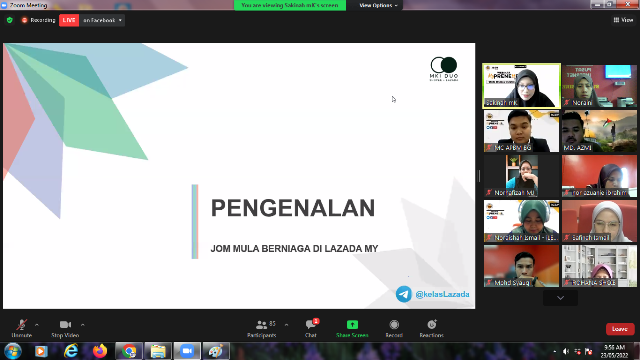Open the Chat panel icon
Viewport: 640px width, 360px height.
tap(311, 324)
